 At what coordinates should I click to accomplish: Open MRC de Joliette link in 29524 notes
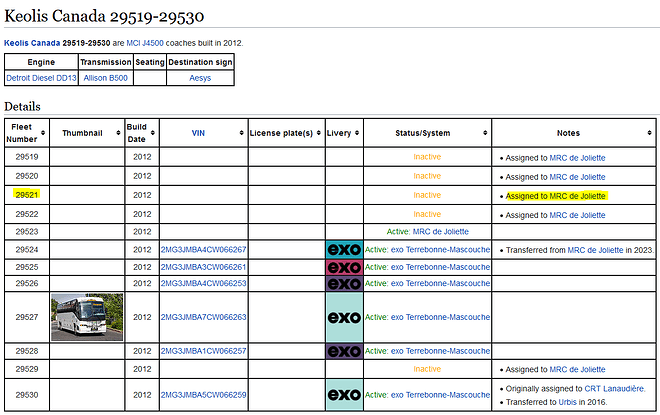point(595,250)
